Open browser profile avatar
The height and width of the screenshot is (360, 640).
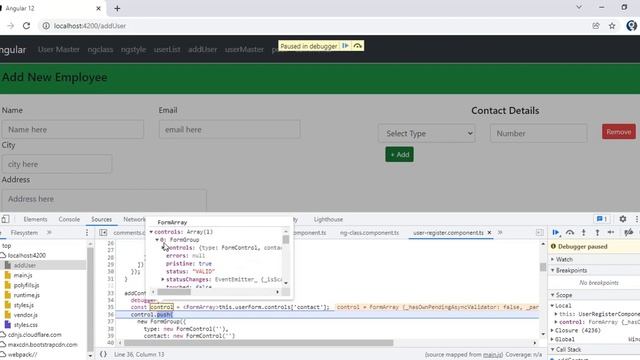point(631,26)
